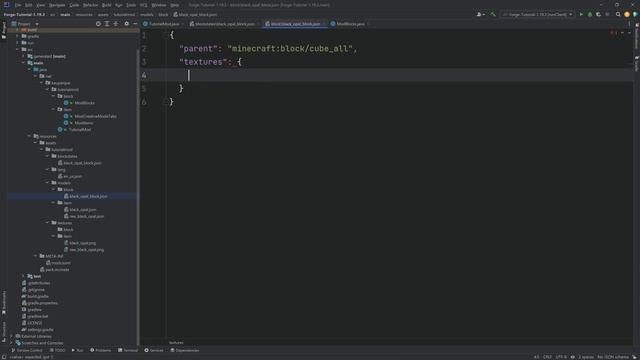
Task: Hide the Project panel with minus icon
Action: coord(135,24)
